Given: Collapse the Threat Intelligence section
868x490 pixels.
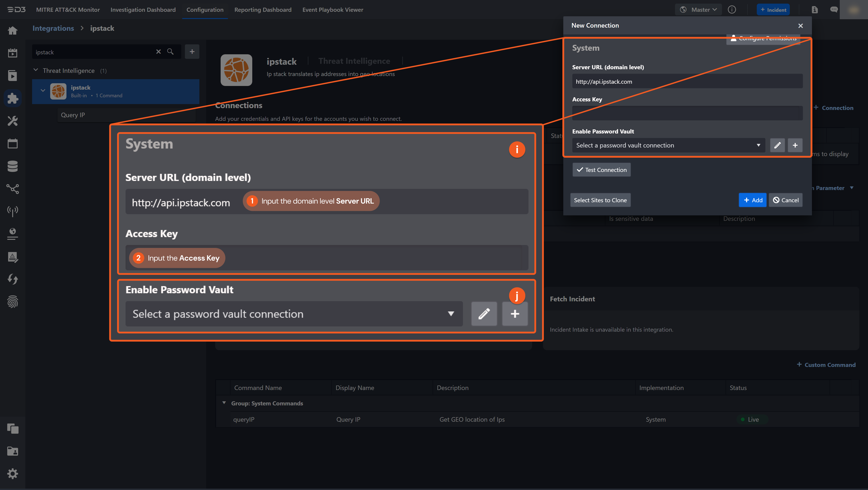Looking at the screenshot, I should pos(36,70).
